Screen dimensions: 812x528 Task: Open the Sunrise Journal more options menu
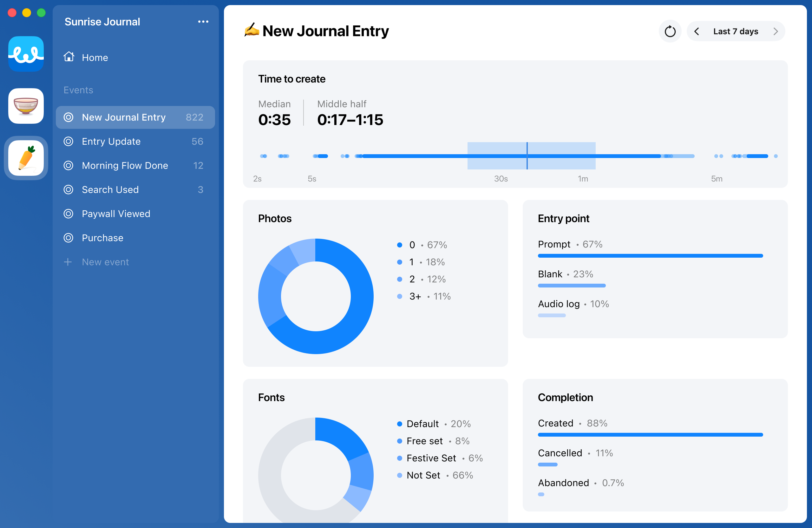203,22
